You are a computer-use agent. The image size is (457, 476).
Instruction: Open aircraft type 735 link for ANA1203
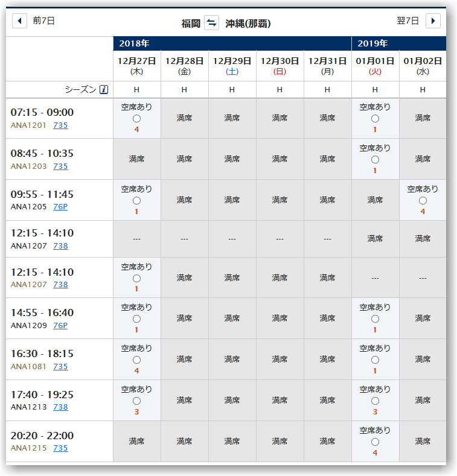60,167
